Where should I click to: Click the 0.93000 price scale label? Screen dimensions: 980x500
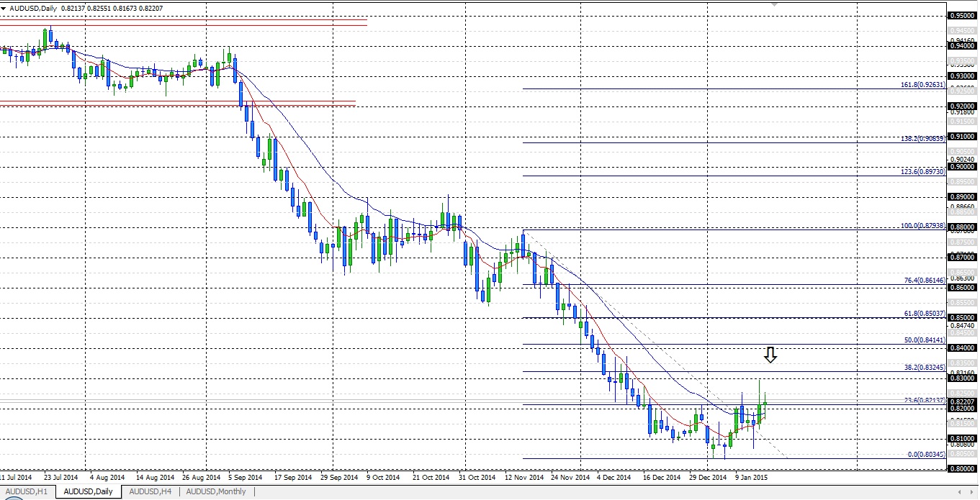click(x=963, y=76)
